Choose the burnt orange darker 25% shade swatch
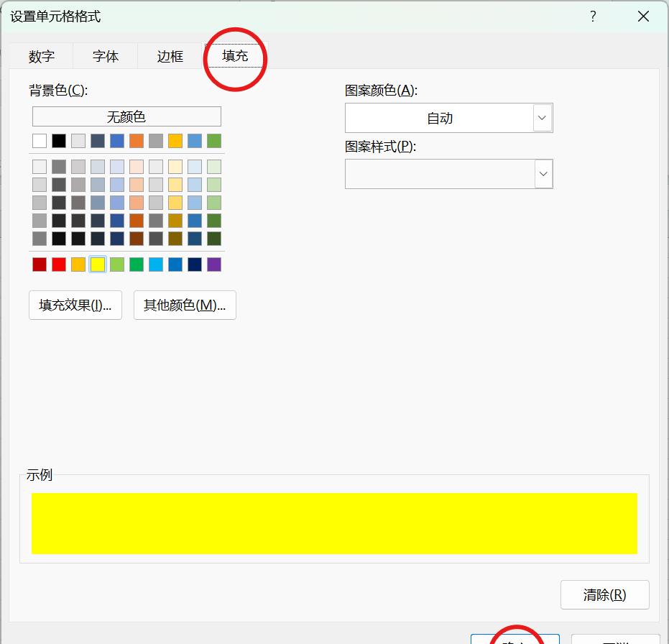Viewport: 669px width, 644px height. click(x=137, y=221)
